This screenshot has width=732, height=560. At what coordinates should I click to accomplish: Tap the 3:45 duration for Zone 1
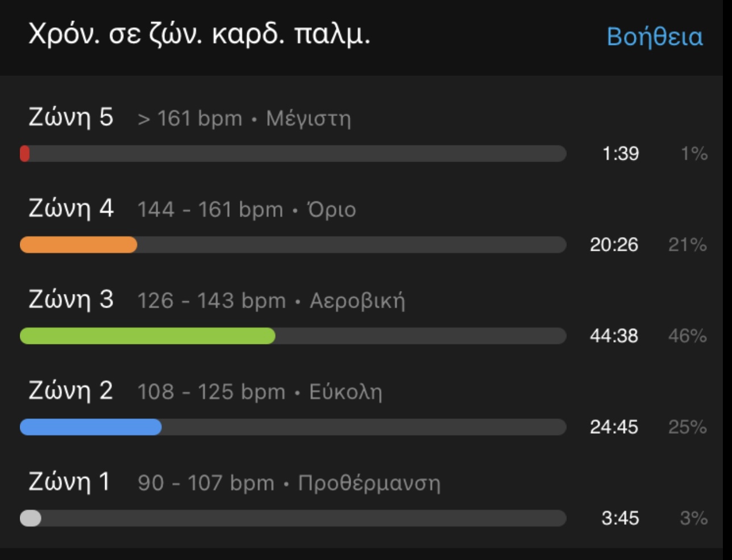point(620,518)
